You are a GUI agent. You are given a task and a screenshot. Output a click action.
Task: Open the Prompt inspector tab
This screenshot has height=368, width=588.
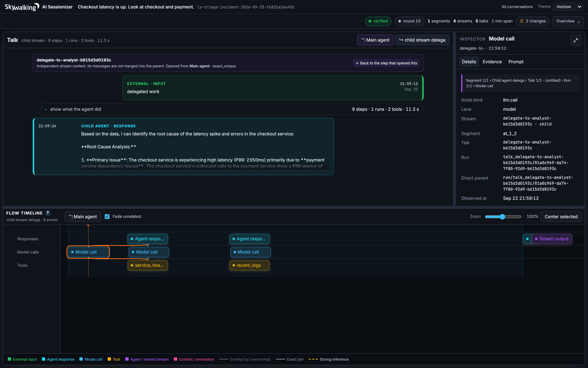pos(516,62)
